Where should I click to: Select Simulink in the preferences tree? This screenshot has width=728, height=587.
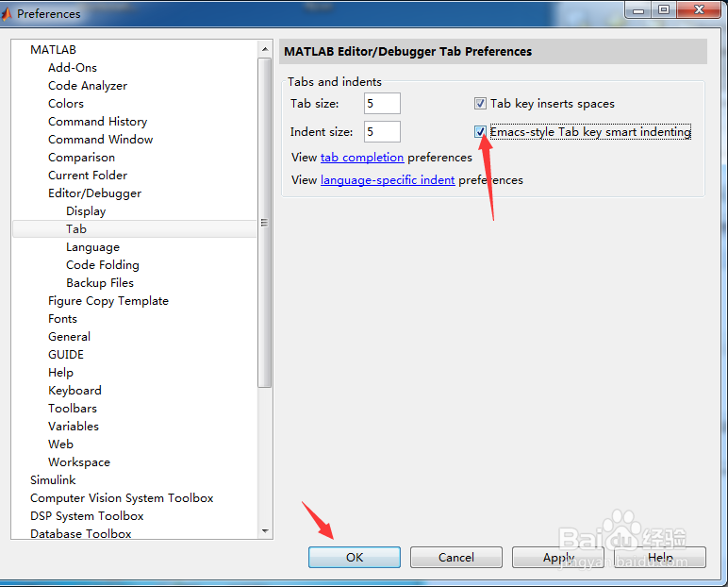click(53, 480)
